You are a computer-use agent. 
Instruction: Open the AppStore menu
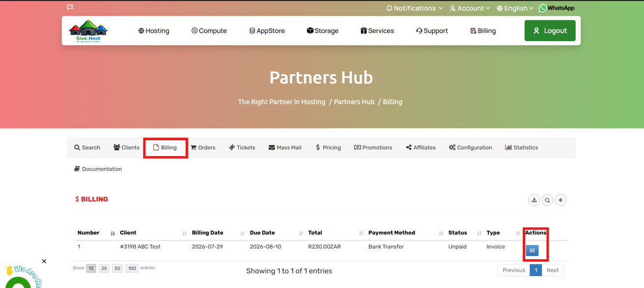(x=267, y=30)
